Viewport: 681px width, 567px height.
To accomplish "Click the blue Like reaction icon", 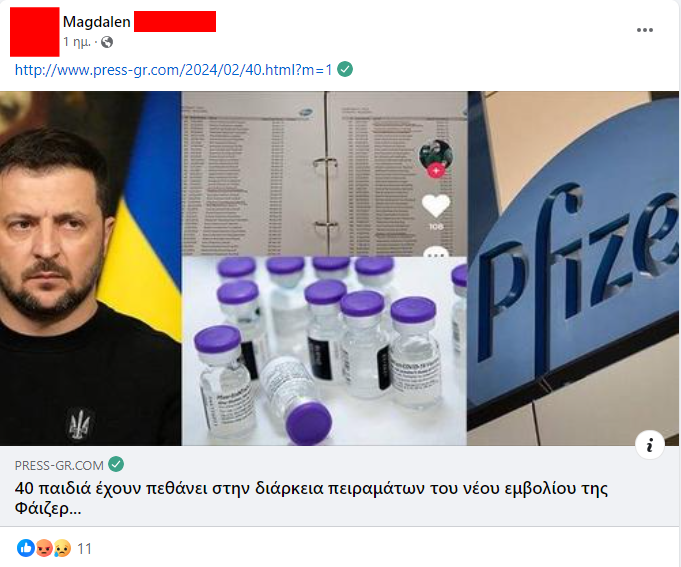I will [x=26, y=548].
